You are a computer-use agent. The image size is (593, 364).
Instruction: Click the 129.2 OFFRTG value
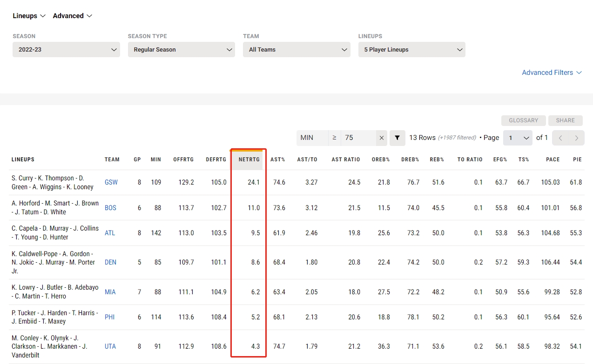click(x=186, y=182)
